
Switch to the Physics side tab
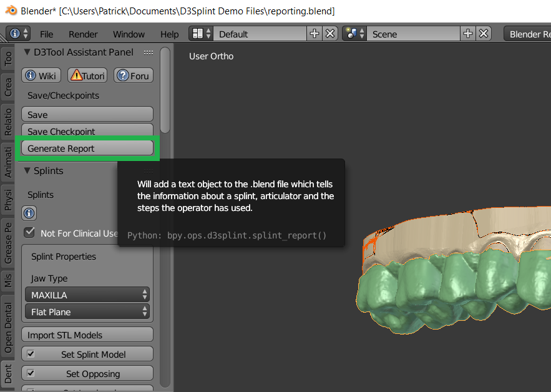tap(7, 200)
